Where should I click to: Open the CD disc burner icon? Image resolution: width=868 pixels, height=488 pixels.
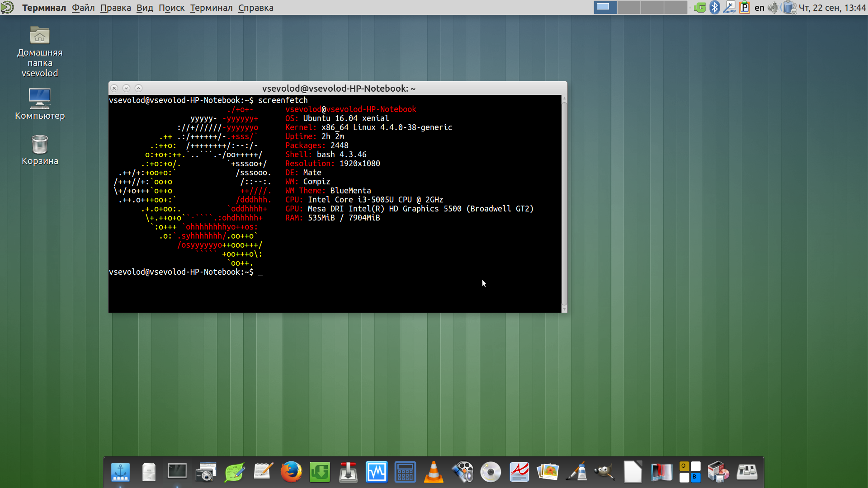tap(491, 472)
